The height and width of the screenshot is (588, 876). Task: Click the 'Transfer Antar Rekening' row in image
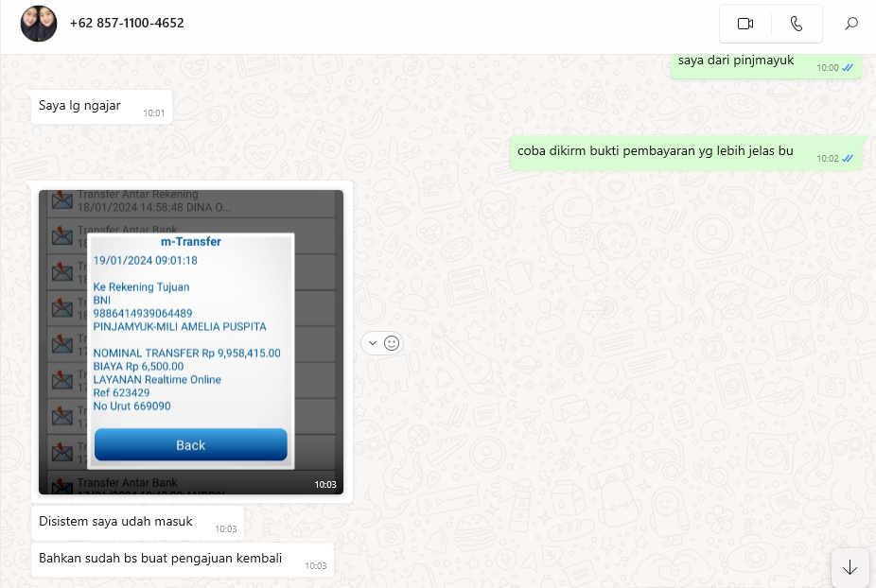[191, 201]
